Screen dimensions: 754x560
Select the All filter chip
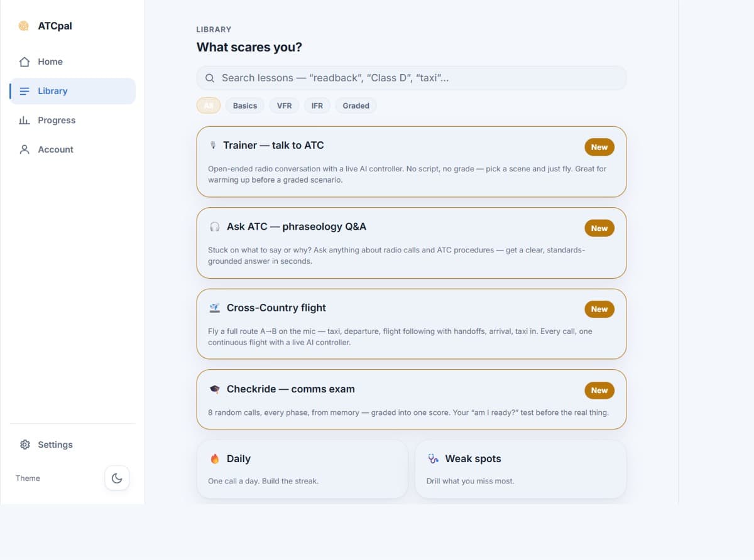coord(209,105)
